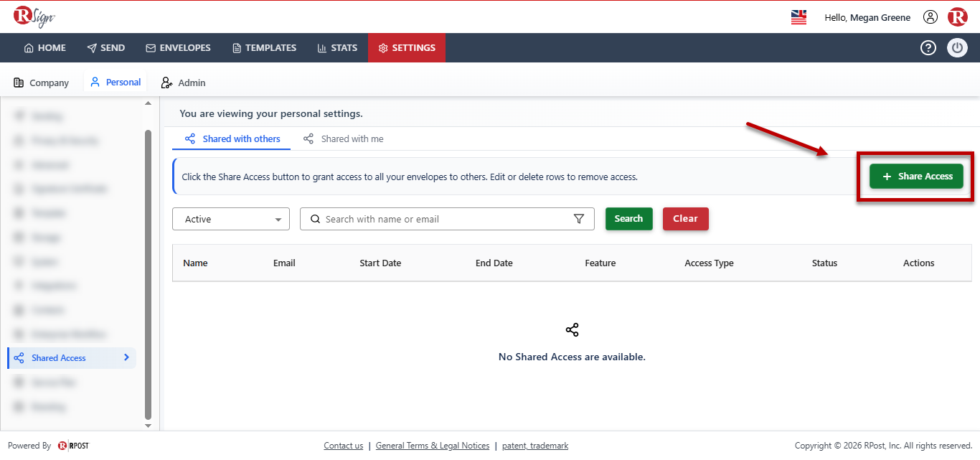Open General Terms & Legal Notices link
This screenshot has width=980, height=460.
coord(433,446)
